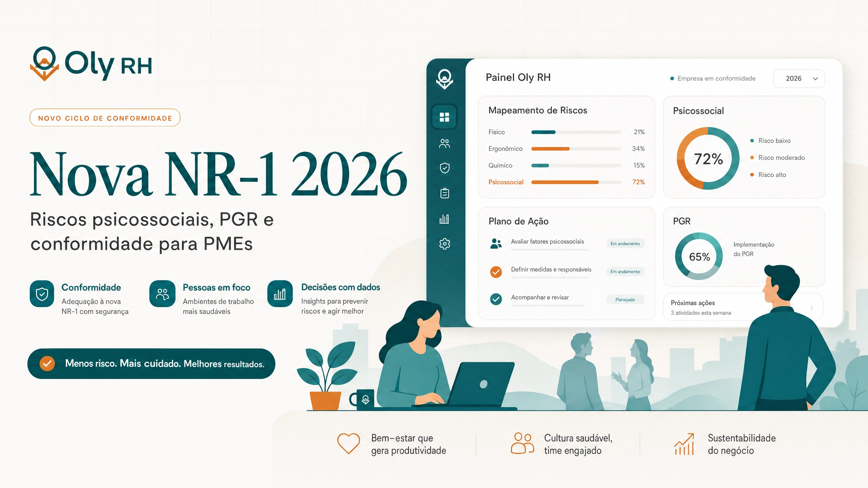Click the Plano de Ação heading
868x488 pixels.
[518, 221]
